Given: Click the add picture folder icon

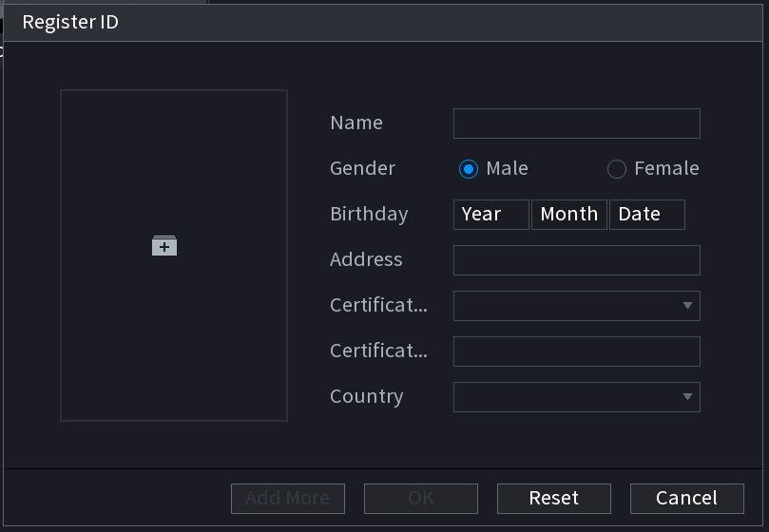Looking at the screenshot, I should pos(164,246).
